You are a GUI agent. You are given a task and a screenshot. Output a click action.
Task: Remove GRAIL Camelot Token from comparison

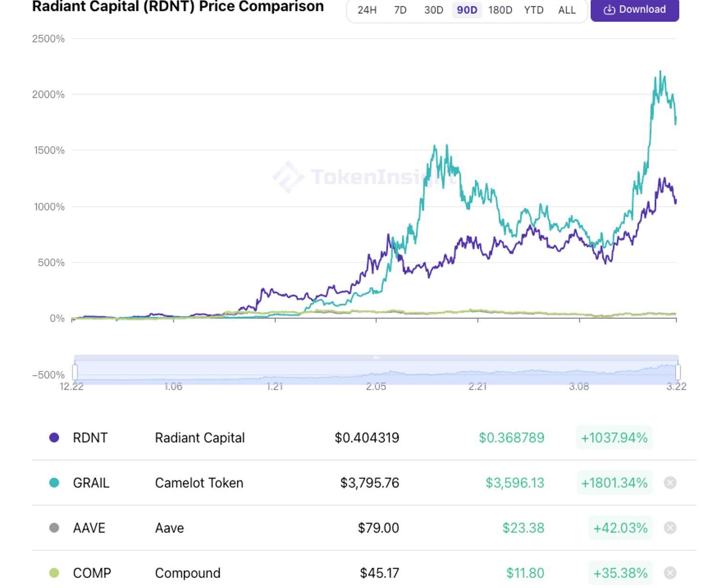coord(670,483)
